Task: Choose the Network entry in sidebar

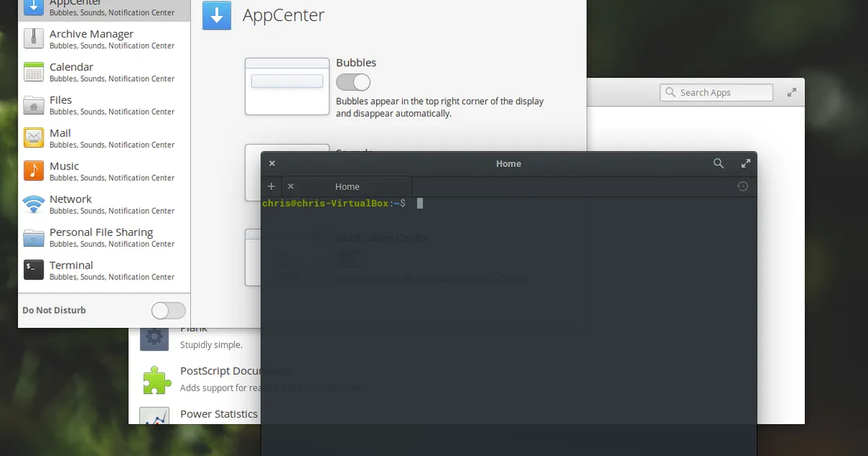Action: click(x=104, y=204)
